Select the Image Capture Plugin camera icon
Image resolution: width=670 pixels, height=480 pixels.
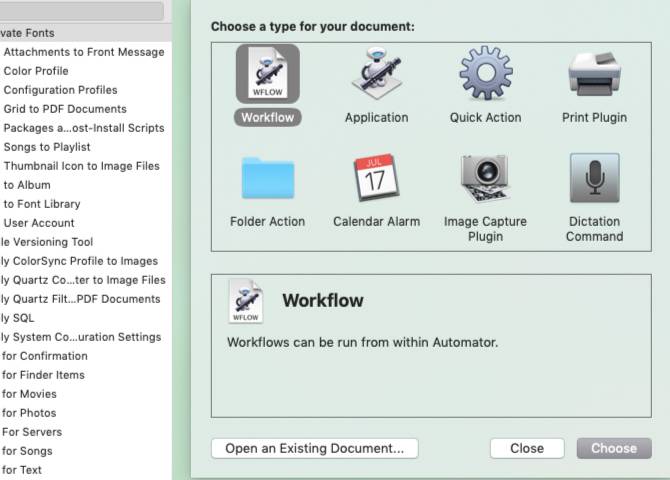485,178
